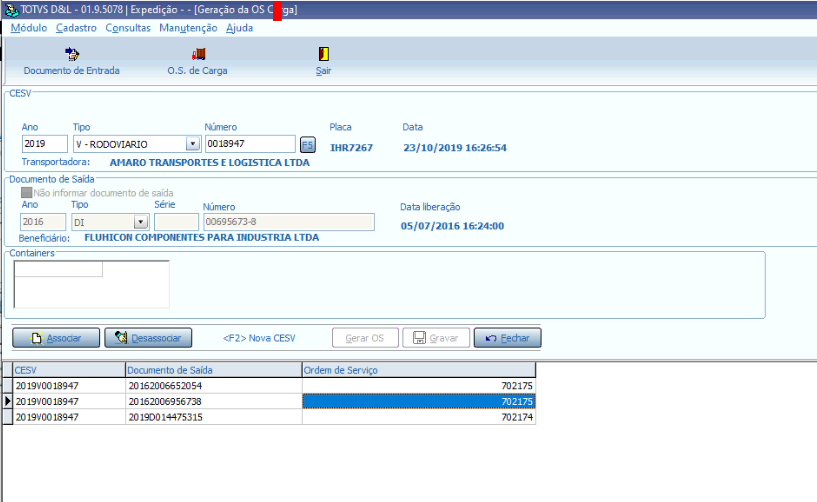Click the date '23/10/2019 16:26:54'

point(455,148)
